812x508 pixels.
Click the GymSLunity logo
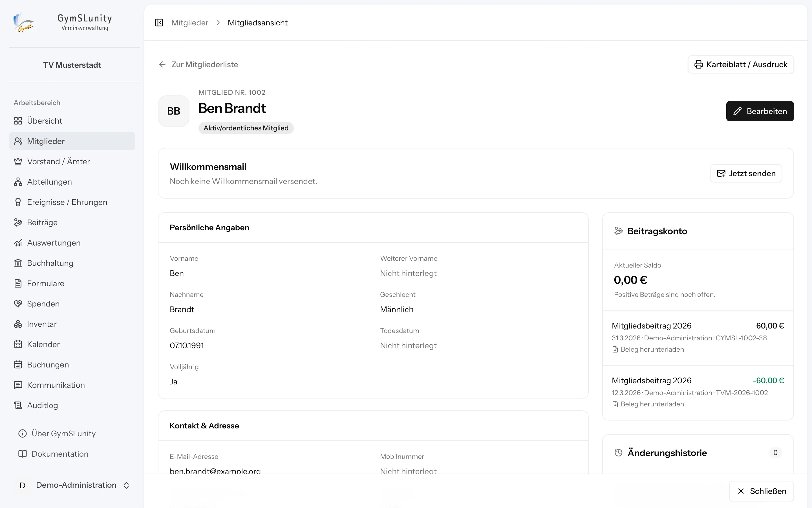coord(23,23)
